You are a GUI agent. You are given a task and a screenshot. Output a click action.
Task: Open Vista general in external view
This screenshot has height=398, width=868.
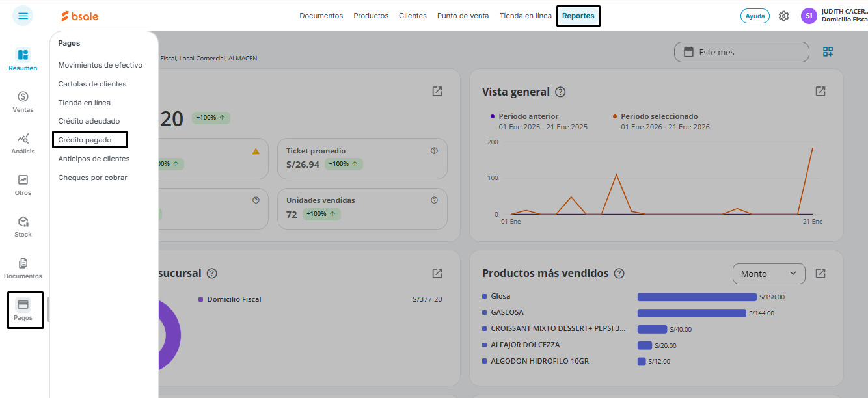pyautogui.click(x=821, y=91)
